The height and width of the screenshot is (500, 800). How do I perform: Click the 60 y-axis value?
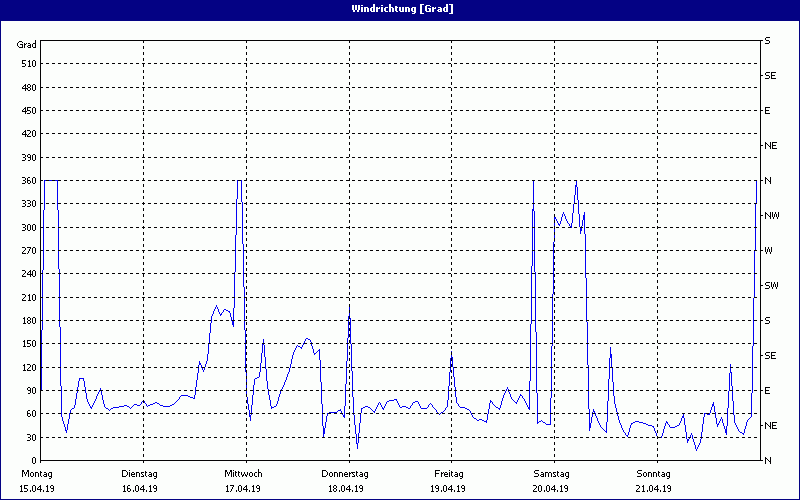pos(31,414)
